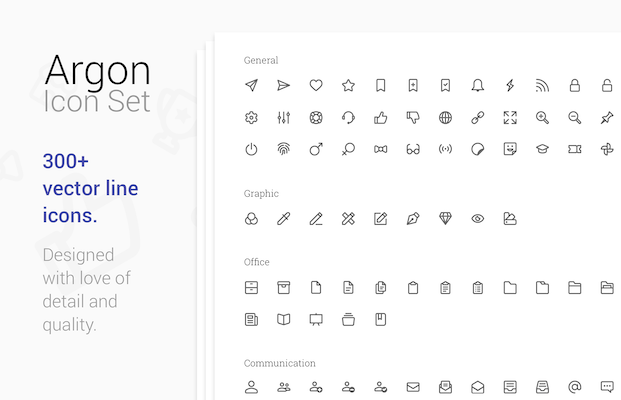Click the heart icon in General
621x400 pixels.
coord(316,86)
